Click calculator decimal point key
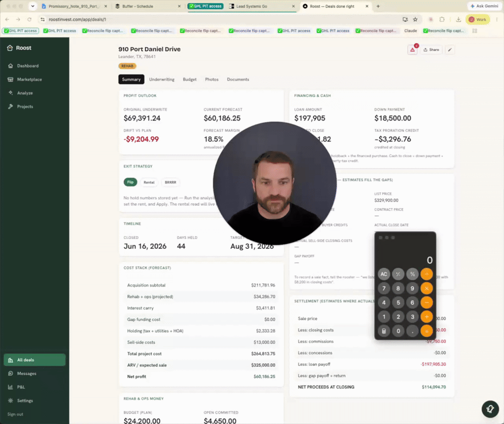 pos(412,331)
